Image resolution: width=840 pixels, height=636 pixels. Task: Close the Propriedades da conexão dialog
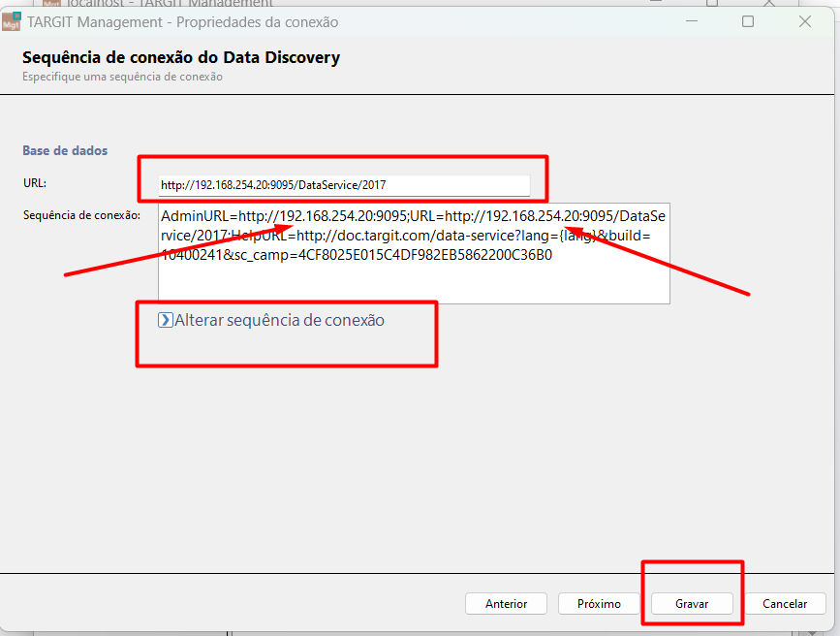click(x=805, y=21)
